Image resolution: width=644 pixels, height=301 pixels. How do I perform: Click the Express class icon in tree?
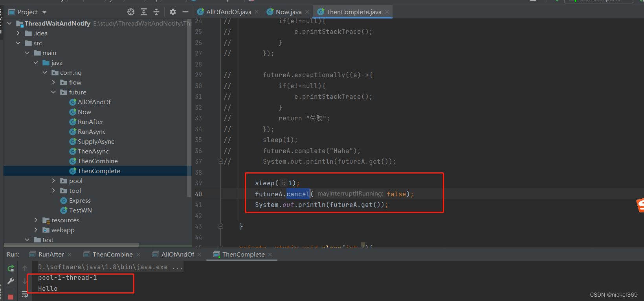pos(64,201)
